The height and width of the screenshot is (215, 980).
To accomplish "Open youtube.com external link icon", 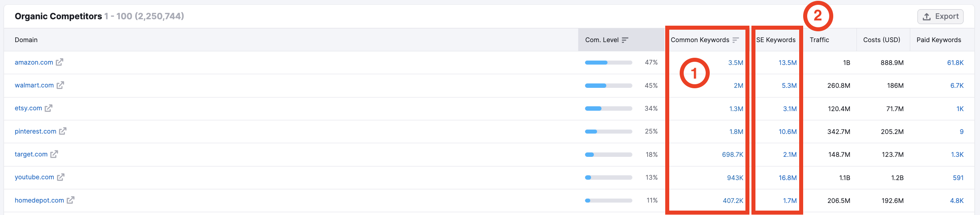I will (61, 177).
